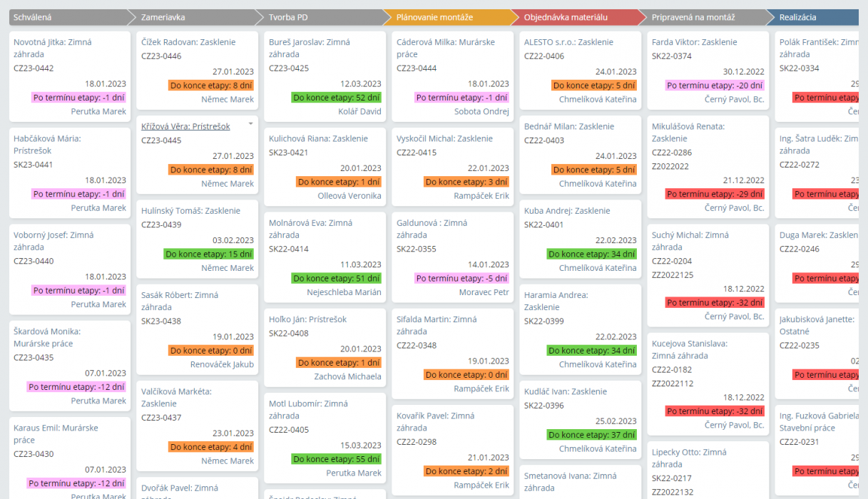Open Karaus Emil: Murárske práce card title

coord(56,433)
